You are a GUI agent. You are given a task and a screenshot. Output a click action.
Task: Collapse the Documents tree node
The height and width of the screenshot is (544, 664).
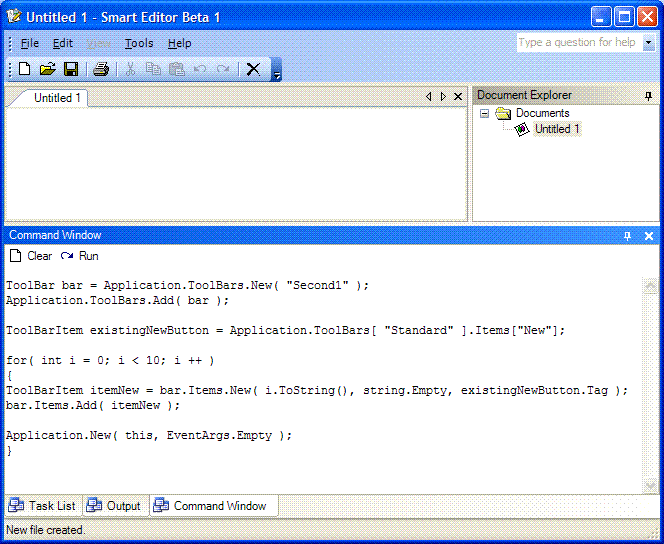[x=484, y=113]
